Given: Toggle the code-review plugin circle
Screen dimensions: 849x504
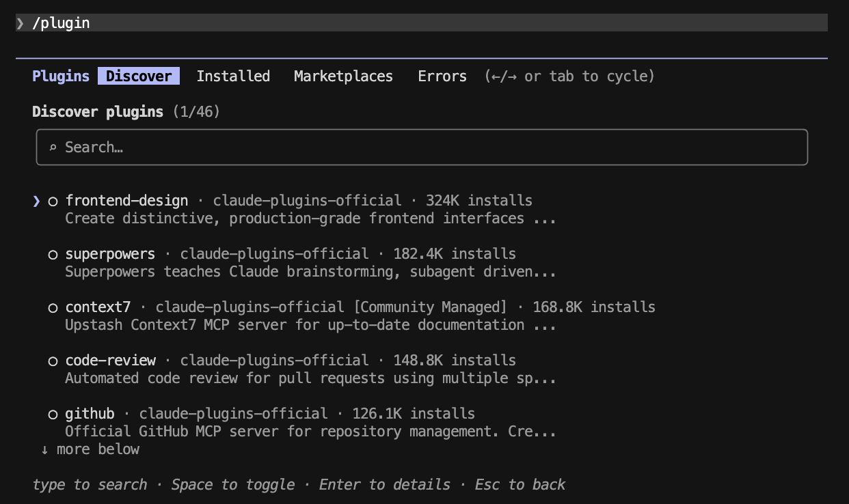Looking at the screenshot, I should (x=53, y=361).
